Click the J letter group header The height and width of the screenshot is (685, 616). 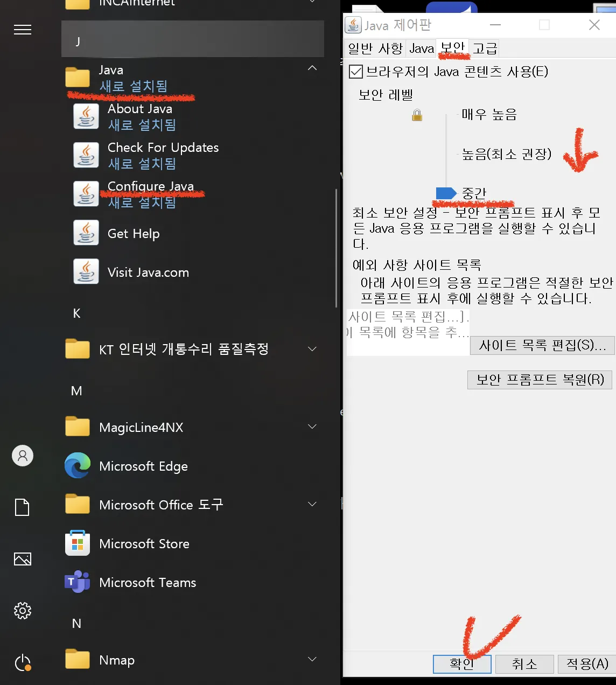(193, 39)
